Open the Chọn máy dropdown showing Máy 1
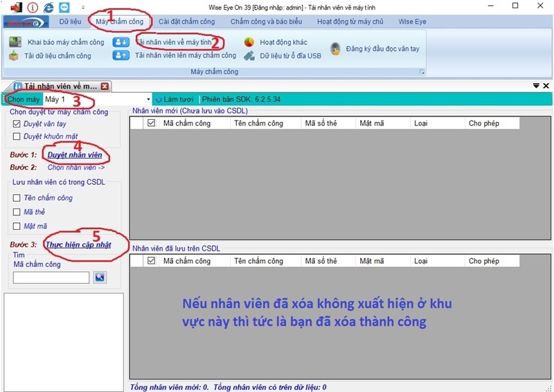This screenshot has width=554, height=392. click(148, 100)
